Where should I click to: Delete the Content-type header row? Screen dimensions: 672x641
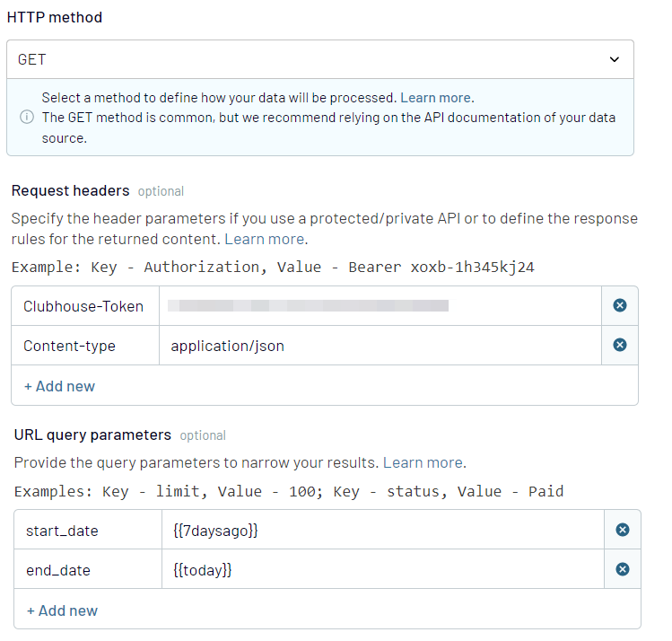(x=619, y=346)
